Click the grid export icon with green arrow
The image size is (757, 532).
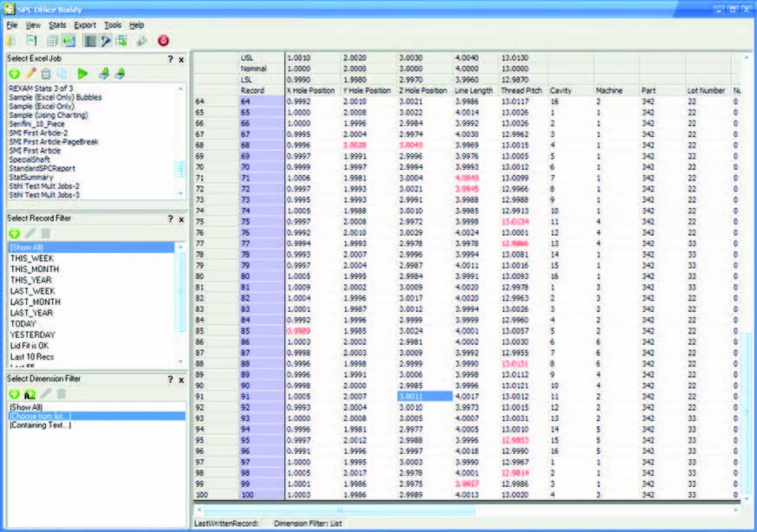tap(121, 41)
